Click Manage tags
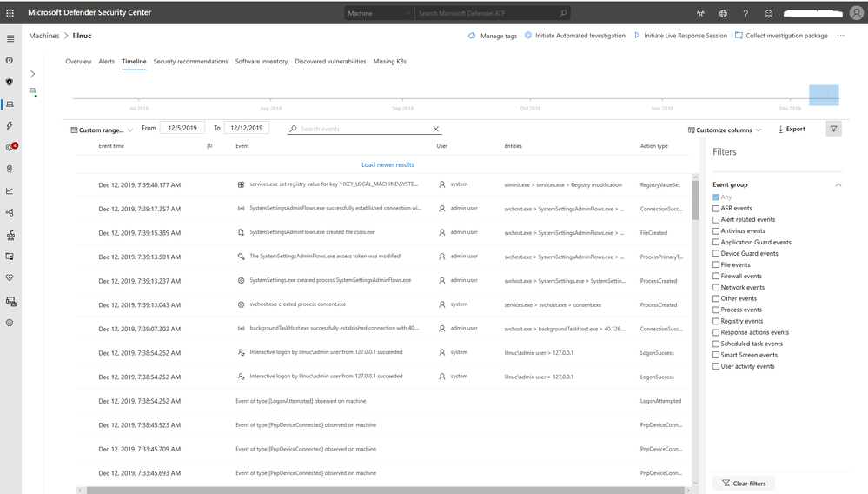The width and height of the screenshot is (868, 494). point(492,36)
